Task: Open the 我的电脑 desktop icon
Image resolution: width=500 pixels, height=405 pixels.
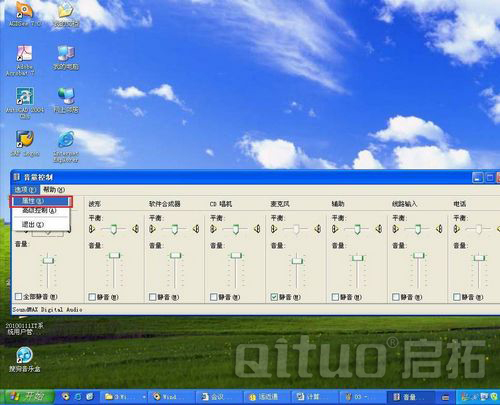Action: click(x=66, y=57)
